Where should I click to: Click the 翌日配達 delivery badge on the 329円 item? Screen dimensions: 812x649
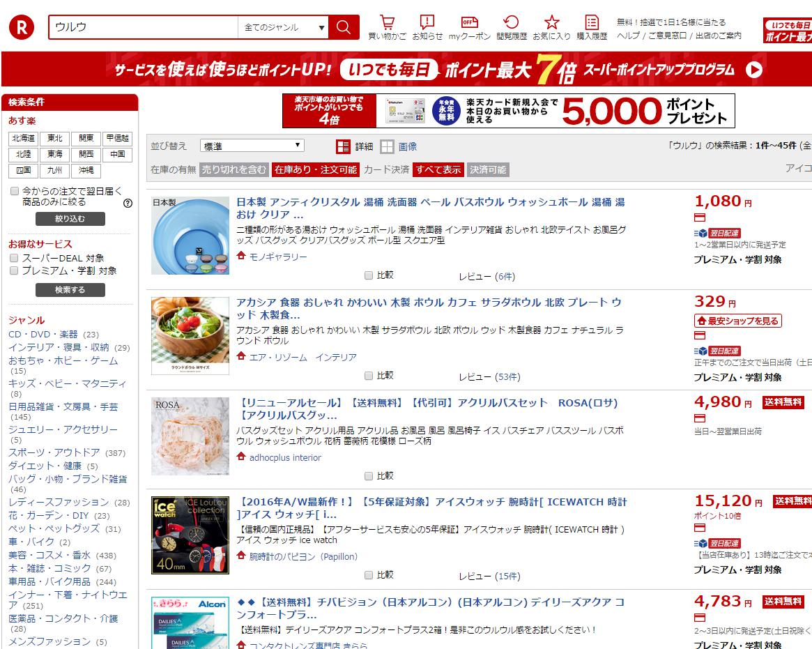point(724,351)
